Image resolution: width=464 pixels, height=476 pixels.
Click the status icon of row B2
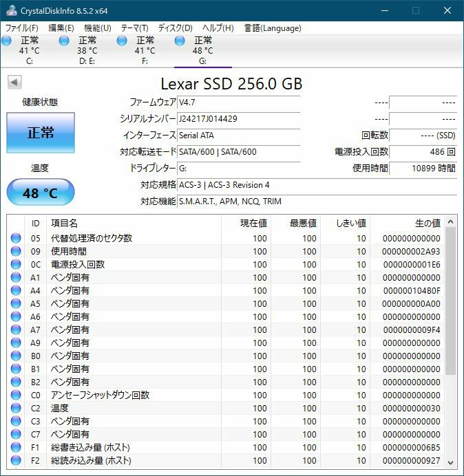click(x=16, y=382)
